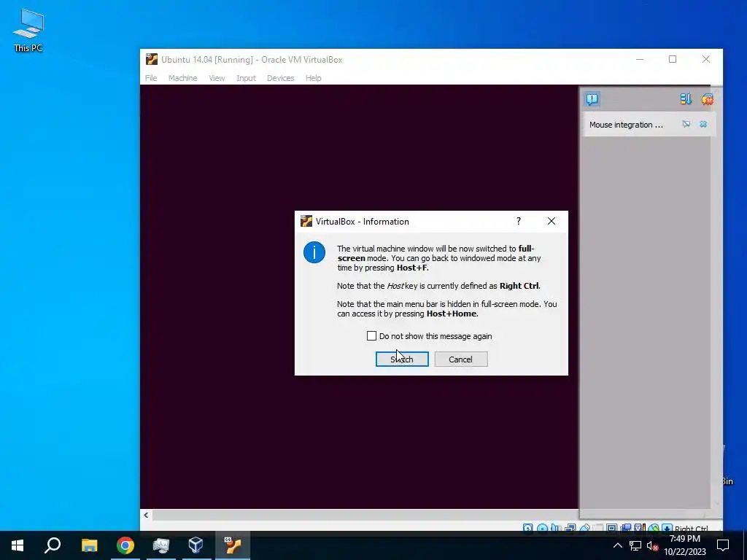Click the horizontal scrollbar left arrow in VM window
747x560 pixels.
pos(146,515)
